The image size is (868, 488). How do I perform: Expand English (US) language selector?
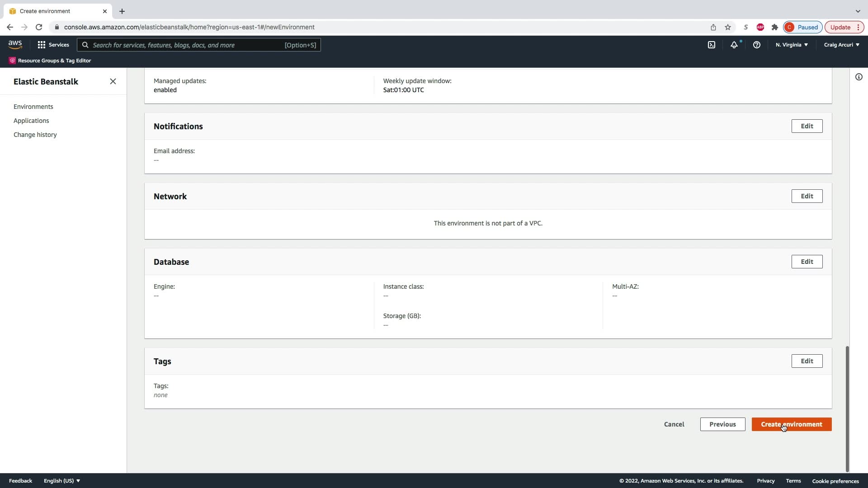[62, 481]
